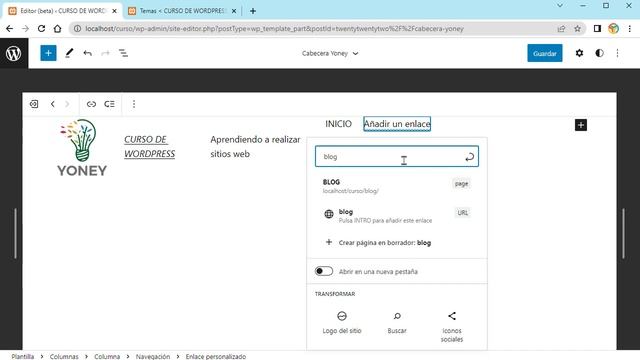Share this page from address bar
640x360 pixels.
pos(561,29)
